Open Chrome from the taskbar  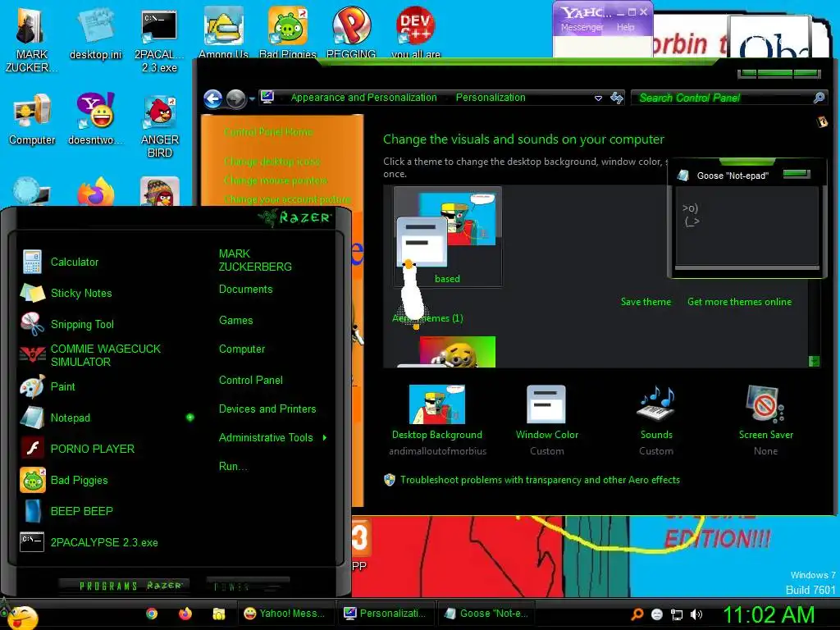[x=152, y=614]
